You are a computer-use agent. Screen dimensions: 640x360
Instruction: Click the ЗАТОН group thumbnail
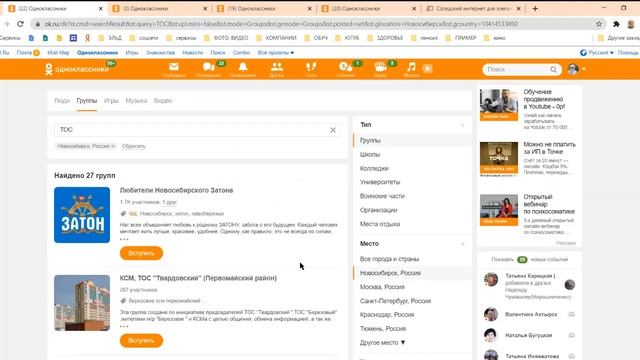(x=82, y=215)
